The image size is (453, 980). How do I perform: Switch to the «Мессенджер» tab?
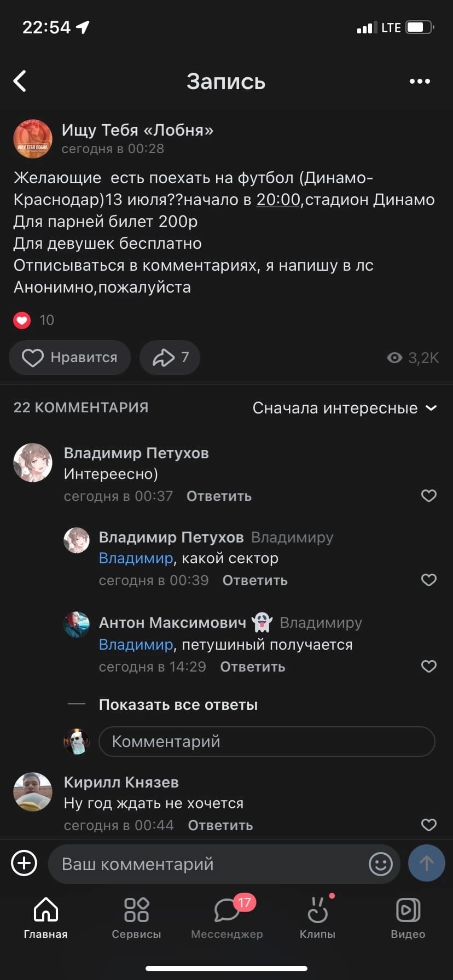click(226, 918)
